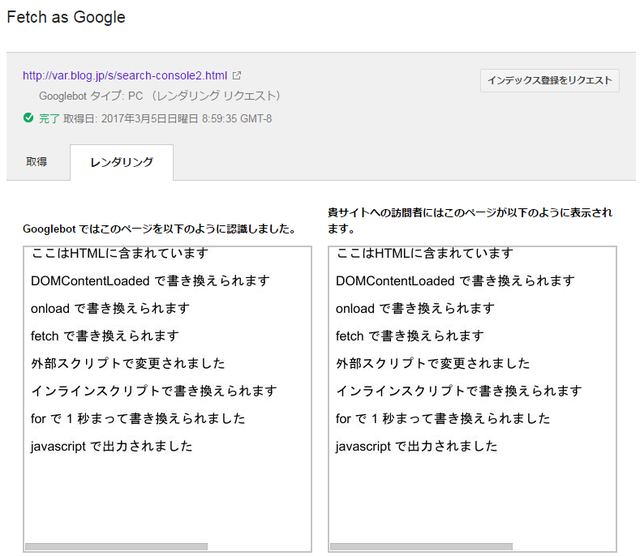Click the インデックス登録をリクエスト button

tap(549, 80)
